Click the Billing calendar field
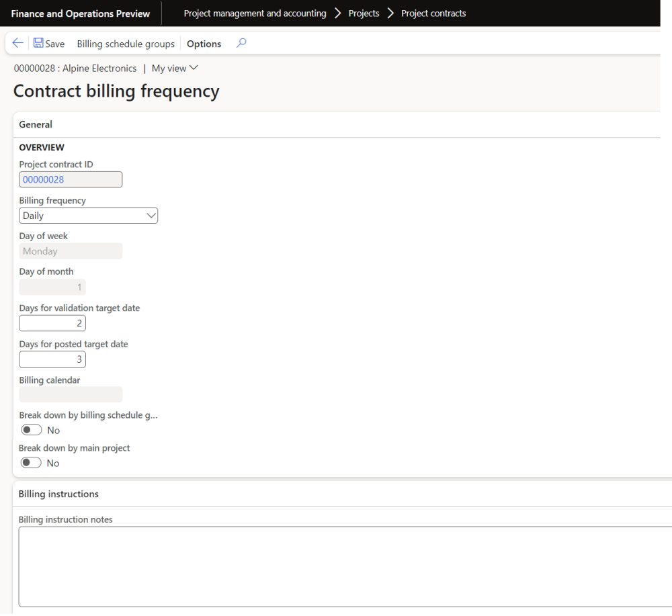 [x=71, y=394]
